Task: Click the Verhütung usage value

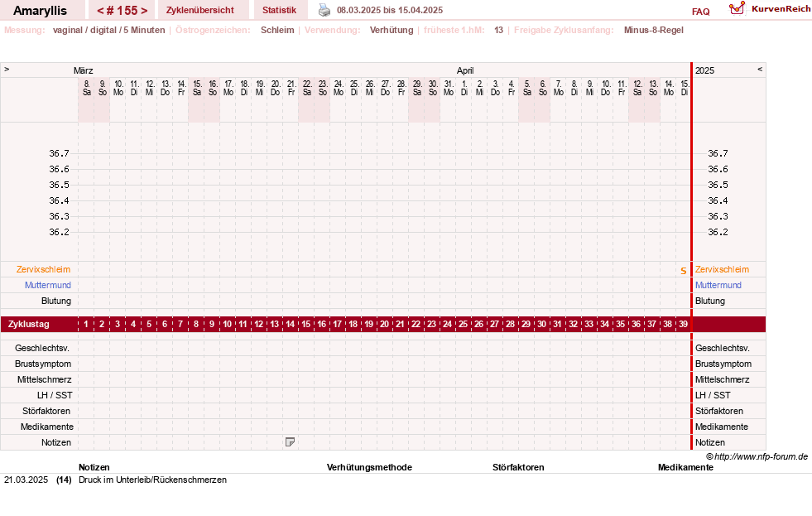Action: tap(392, 30)
